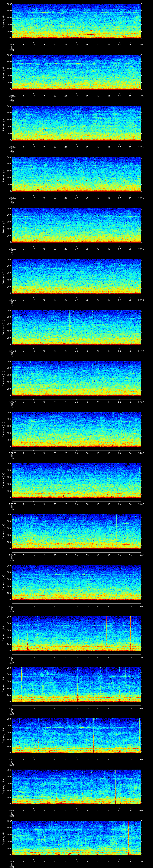Viewport: 153px width, 868px height.
Task: Open the spectrogram panel starting at 19:16:00
Action: click(76, 123)
